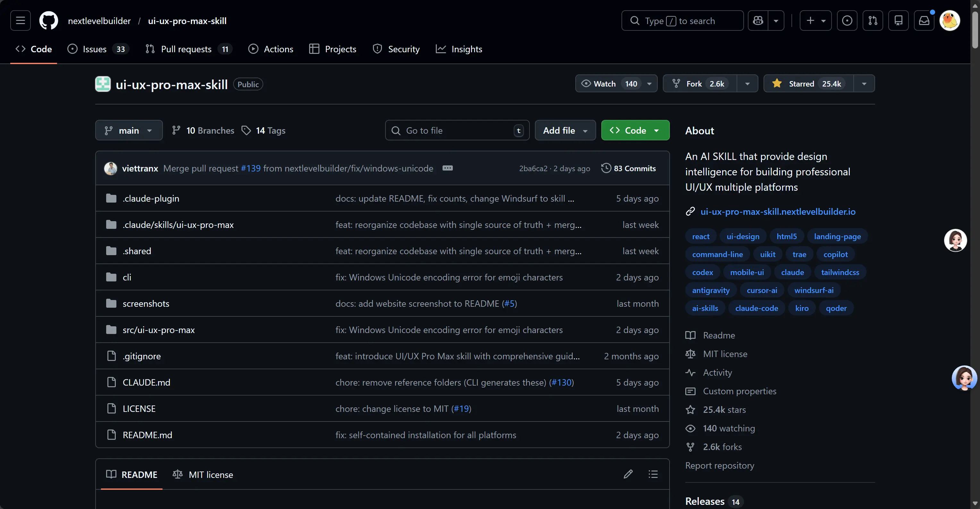Click the pencil icon to edit README
Viewport: 980px width, 509px height.
pyautogui.click(x=628, y=474)
